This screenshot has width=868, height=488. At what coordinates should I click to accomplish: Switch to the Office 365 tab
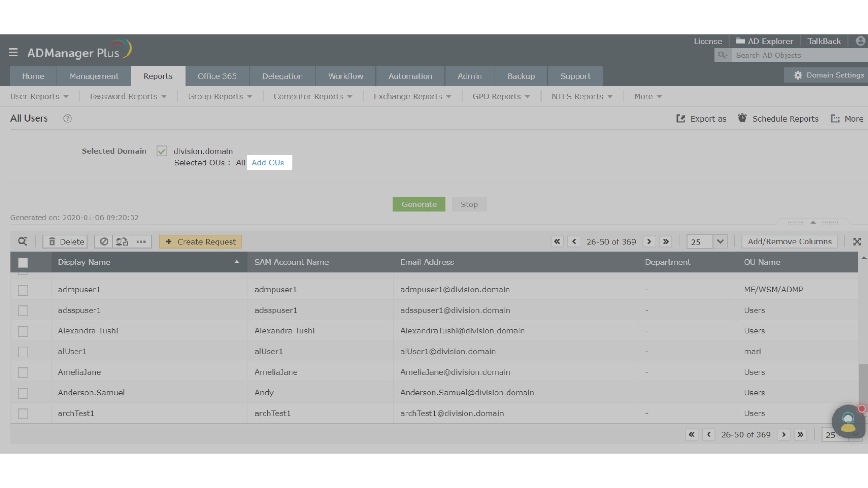pos(217,76)
